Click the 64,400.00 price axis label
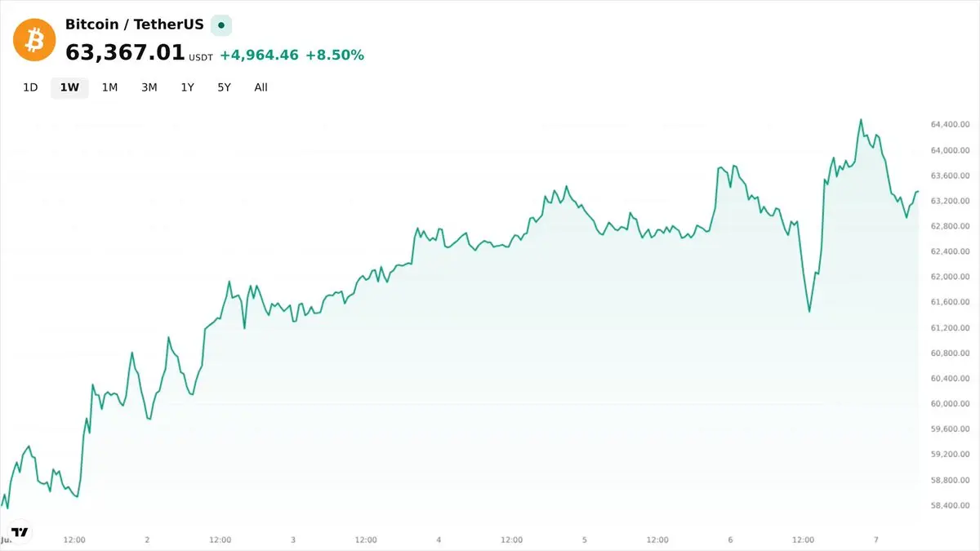Screen dimensions: 980x551 point(950,125)
